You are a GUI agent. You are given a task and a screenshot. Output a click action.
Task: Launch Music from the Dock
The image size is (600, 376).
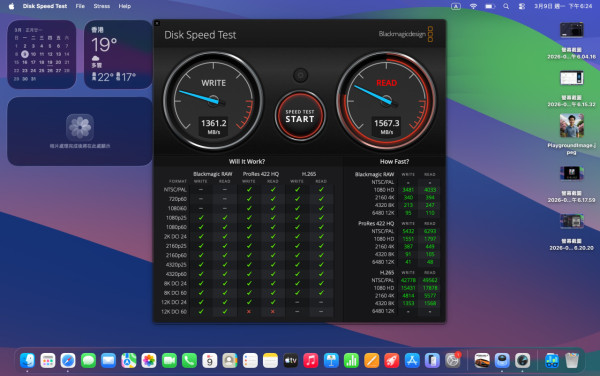(311, 360)
